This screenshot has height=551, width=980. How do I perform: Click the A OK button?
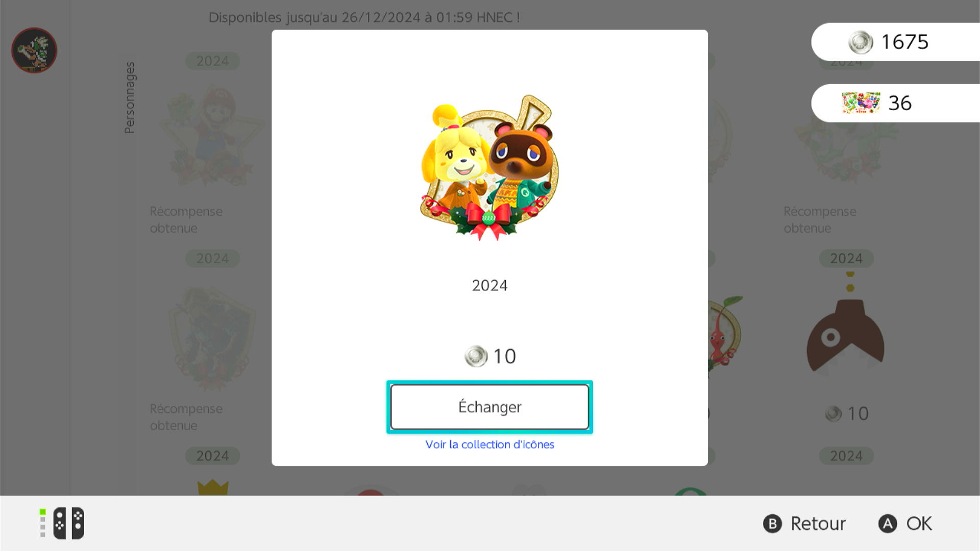tap(905, 523)
